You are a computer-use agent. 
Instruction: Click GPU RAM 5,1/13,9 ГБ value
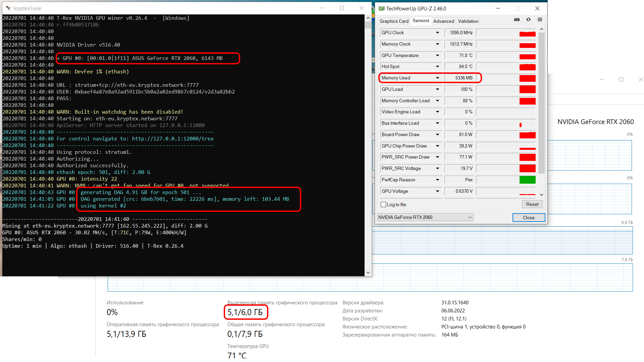[x=126, y=334]
